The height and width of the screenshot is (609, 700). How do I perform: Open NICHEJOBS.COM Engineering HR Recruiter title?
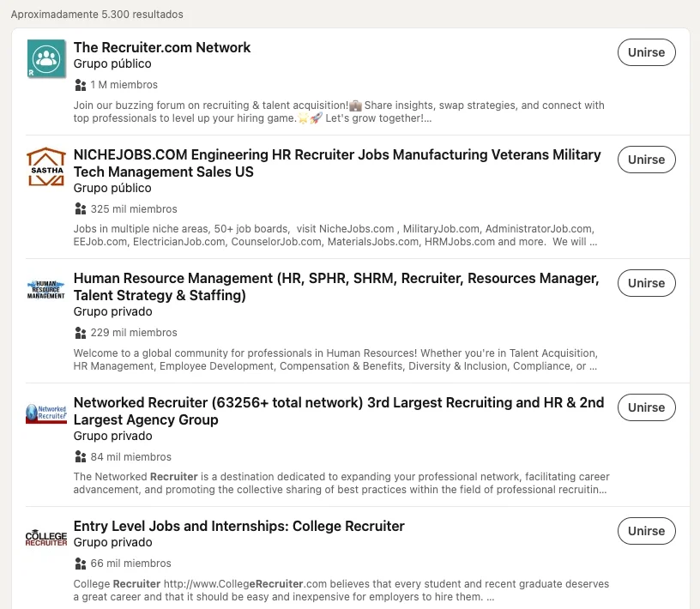pyautogui.click(x=337, y=163)
